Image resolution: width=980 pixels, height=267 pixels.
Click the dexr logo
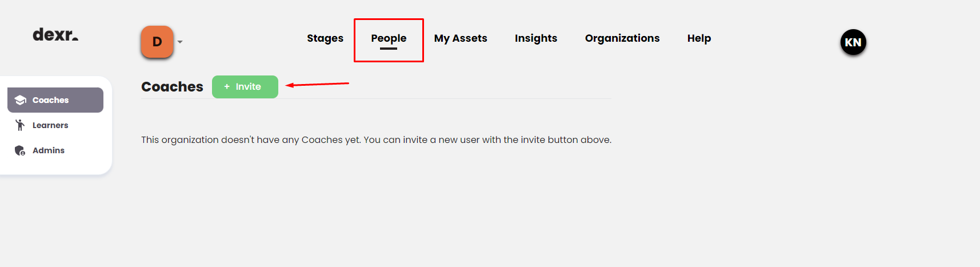tap(55, 35)
